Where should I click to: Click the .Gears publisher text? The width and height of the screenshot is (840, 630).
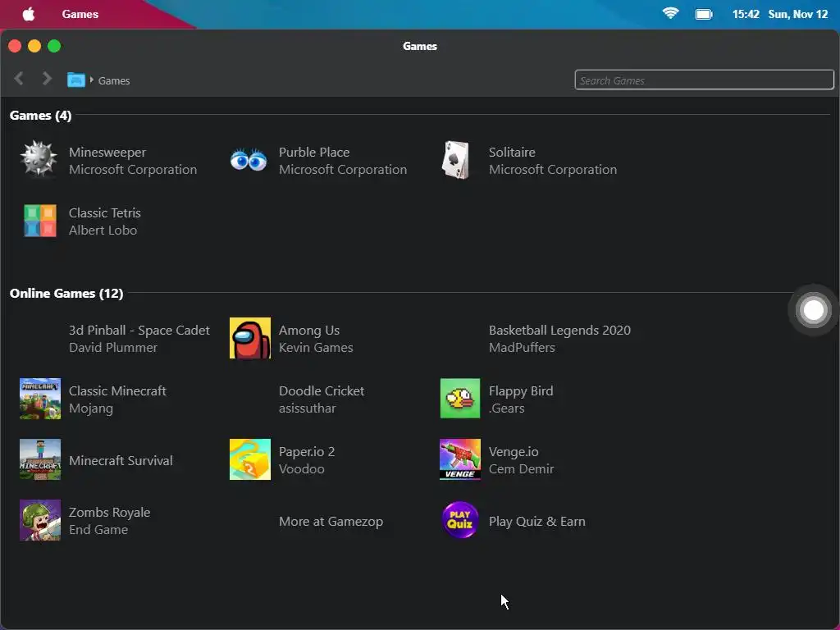pyautogui.click(x=506, y=409)
